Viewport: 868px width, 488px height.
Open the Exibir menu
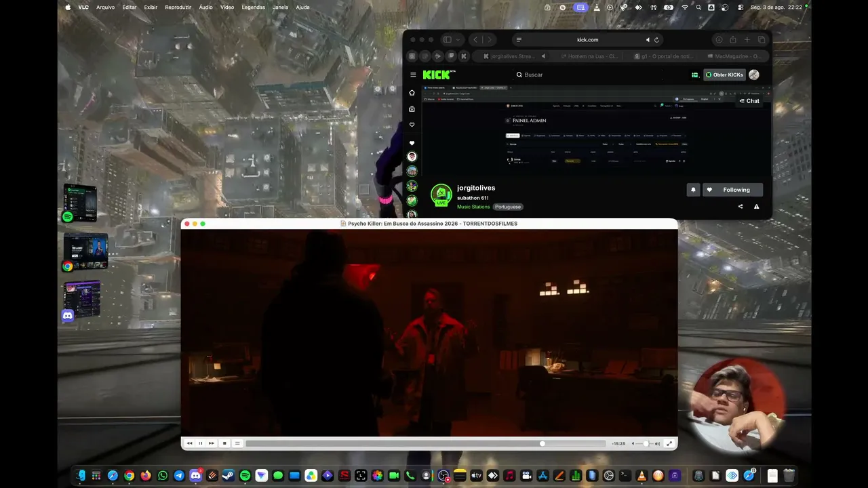pyautogui.click(x=151, y=7)
